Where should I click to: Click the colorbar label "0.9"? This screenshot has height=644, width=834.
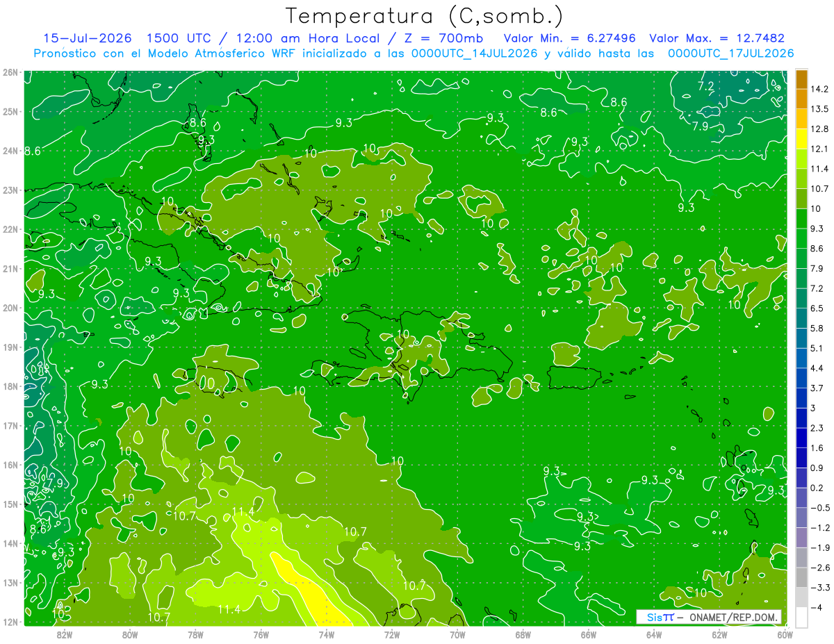pos(817,468)
